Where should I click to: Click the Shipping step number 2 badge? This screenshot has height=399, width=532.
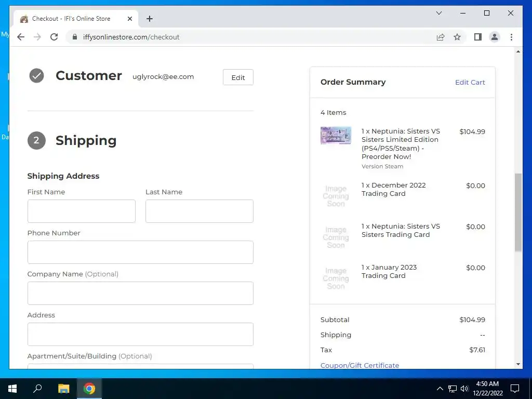(36, 140)
